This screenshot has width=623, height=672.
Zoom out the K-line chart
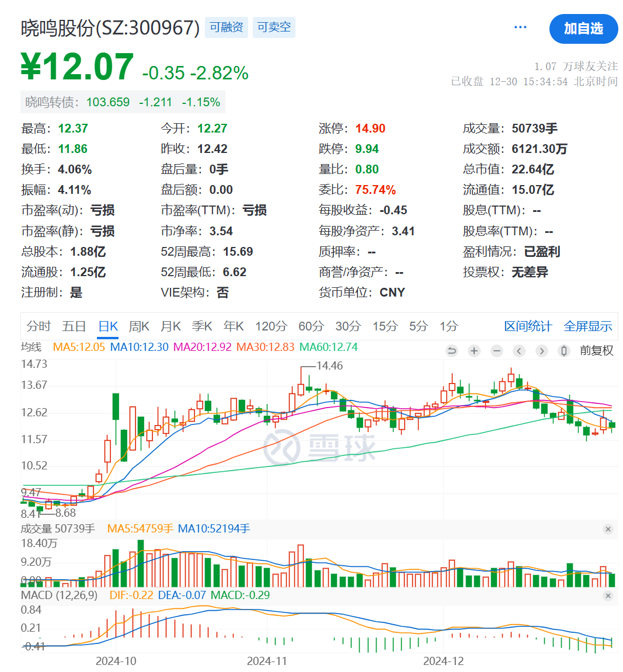tap(497, 351)
